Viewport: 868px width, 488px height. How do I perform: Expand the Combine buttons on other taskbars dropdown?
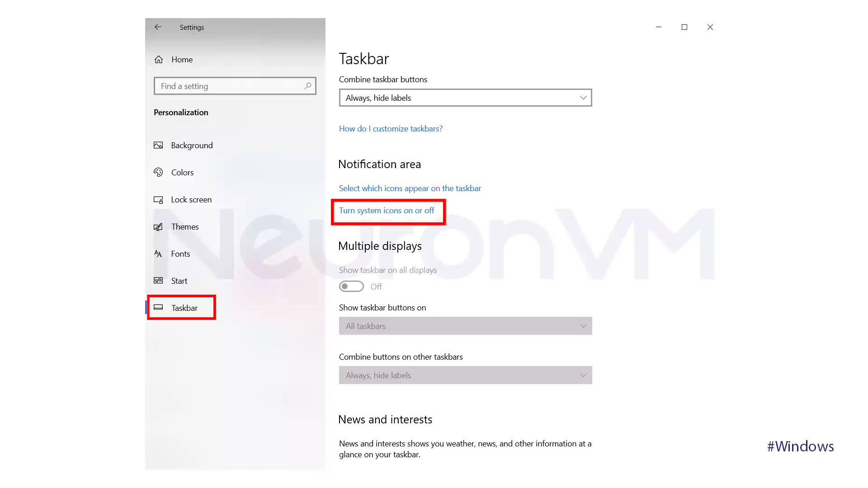coord(464,375)
